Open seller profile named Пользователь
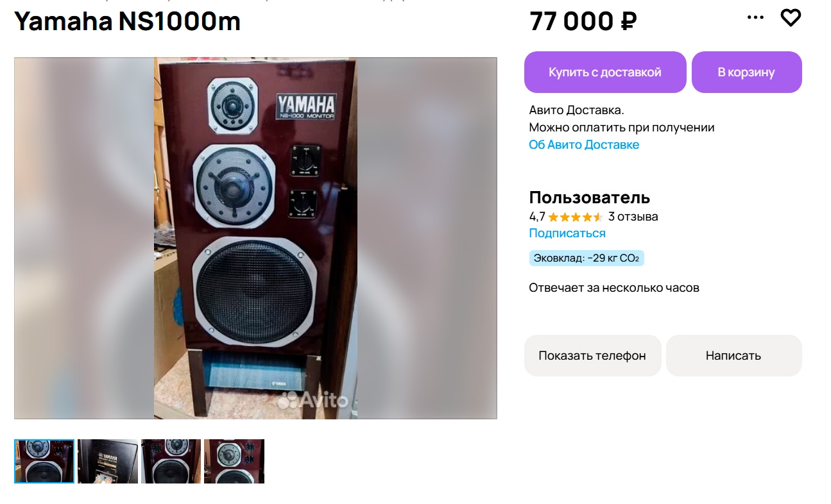831x504 pixels. tap(590, 197)
